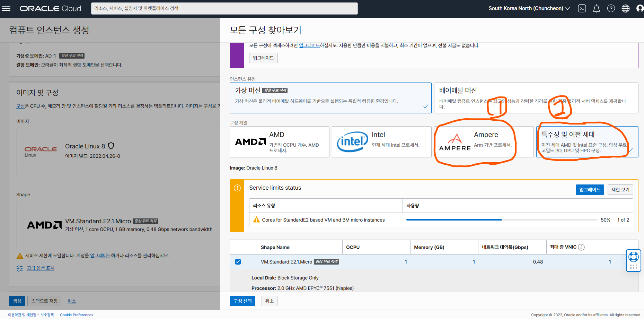Click the purple banner 업그레이드 button
The height and width of the screenshot is (319, 644).
click(263, 58)
